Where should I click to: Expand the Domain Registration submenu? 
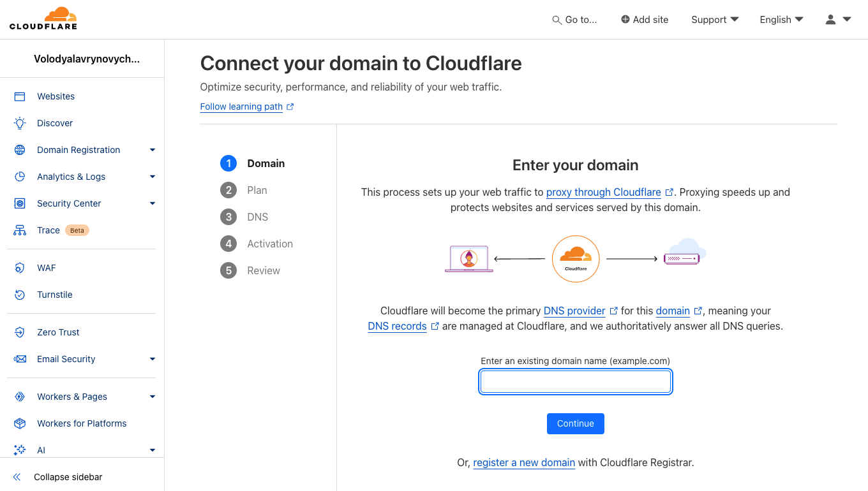[153, 150]
